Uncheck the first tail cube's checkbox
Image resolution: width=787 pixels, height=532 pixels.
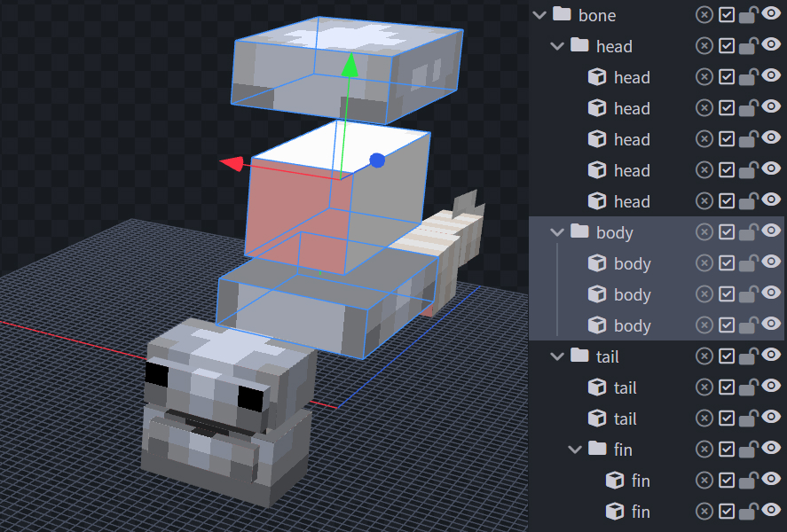tap(727, 387)
